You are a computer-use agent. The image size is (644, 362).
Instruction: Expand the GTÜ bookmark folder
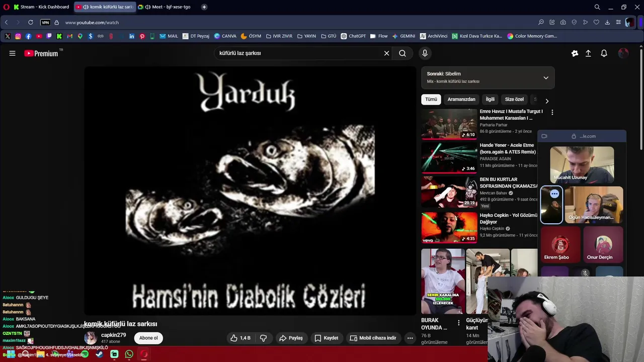(x=329, y=36)
